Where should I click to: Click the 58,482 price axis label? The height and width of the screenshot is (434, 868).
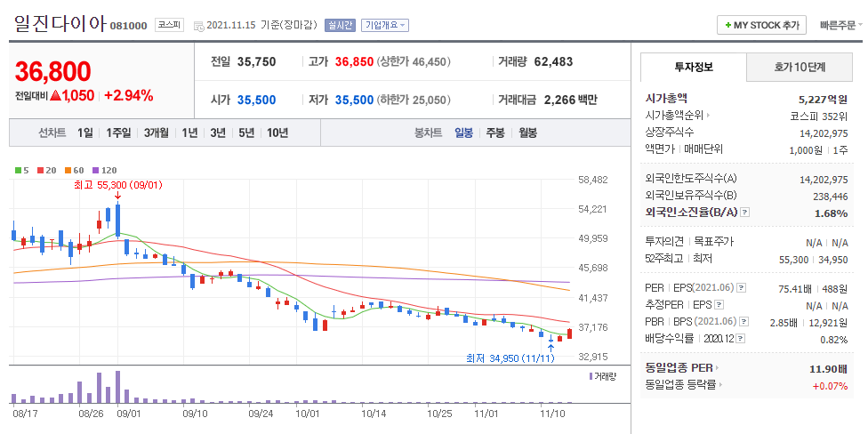point(593,180)
